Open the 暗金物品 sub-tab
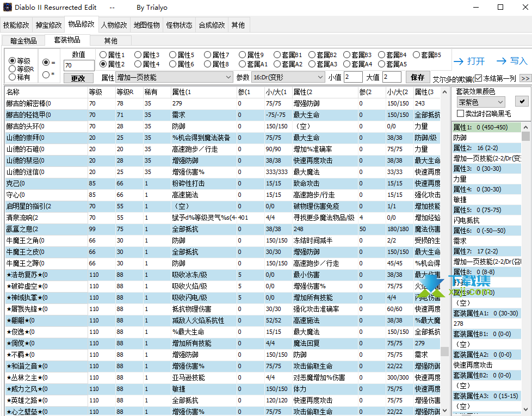Image resolution: width=532 pixels, height=416 pixels. [x=23, y=41]
